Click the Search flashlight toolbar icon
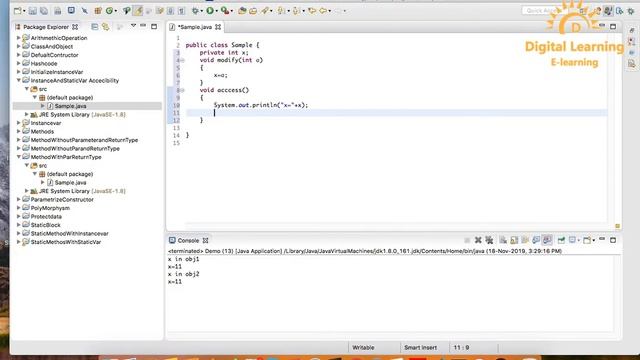This screenshot has width=640, height=360. 265,11
